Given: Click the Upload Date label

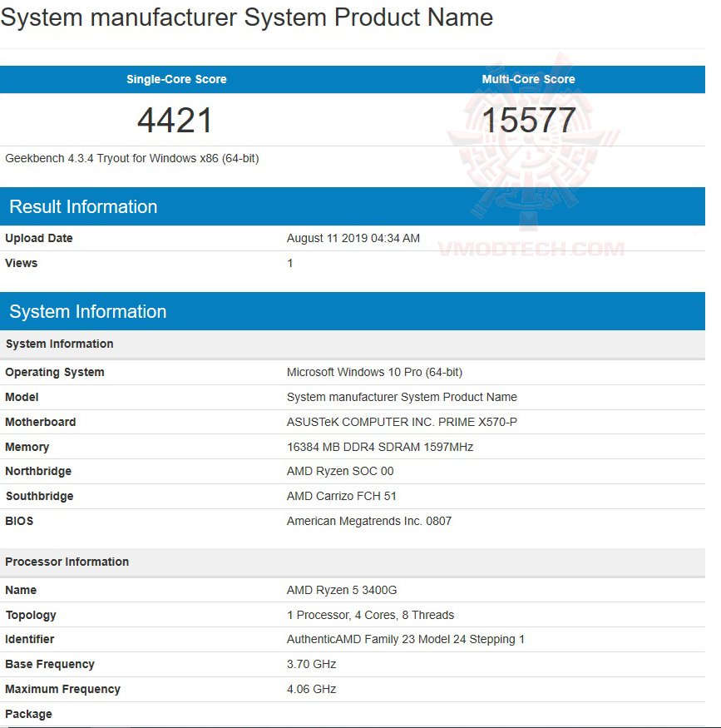Looking at the screenshot, I should (x=39, y=238).
